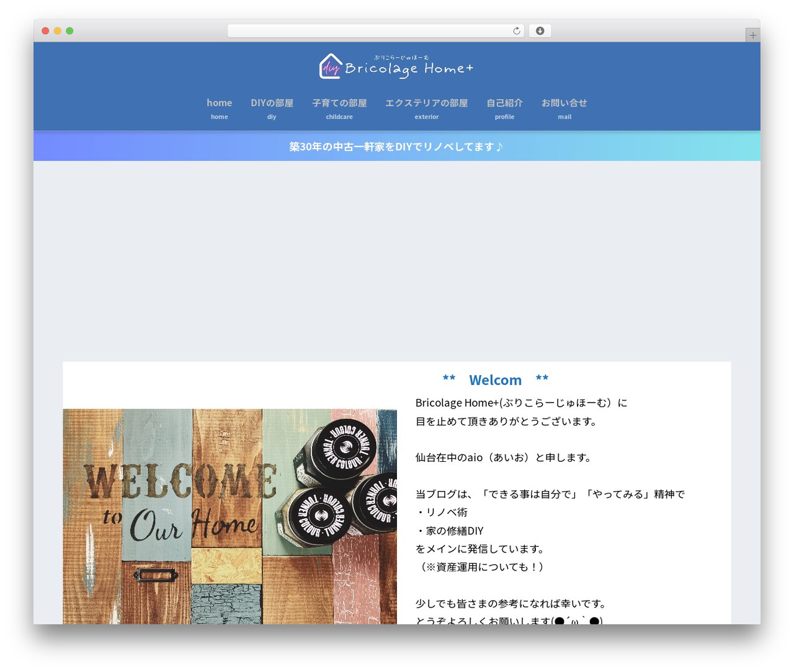
Task: Click the Welcome to Our Home image
Action: pyautogui.click(x=230, y=516)
